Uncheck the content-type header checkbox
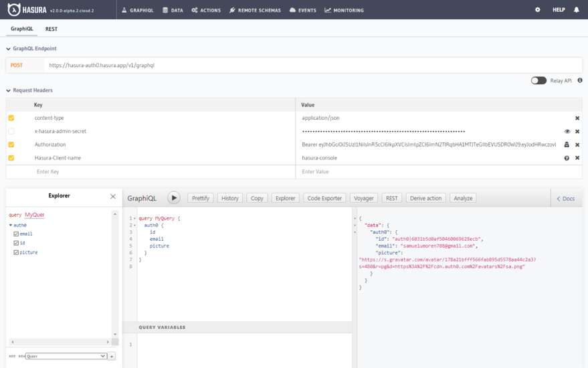The height and width of the screenshot is (368, 588). (x=11, y=118)
